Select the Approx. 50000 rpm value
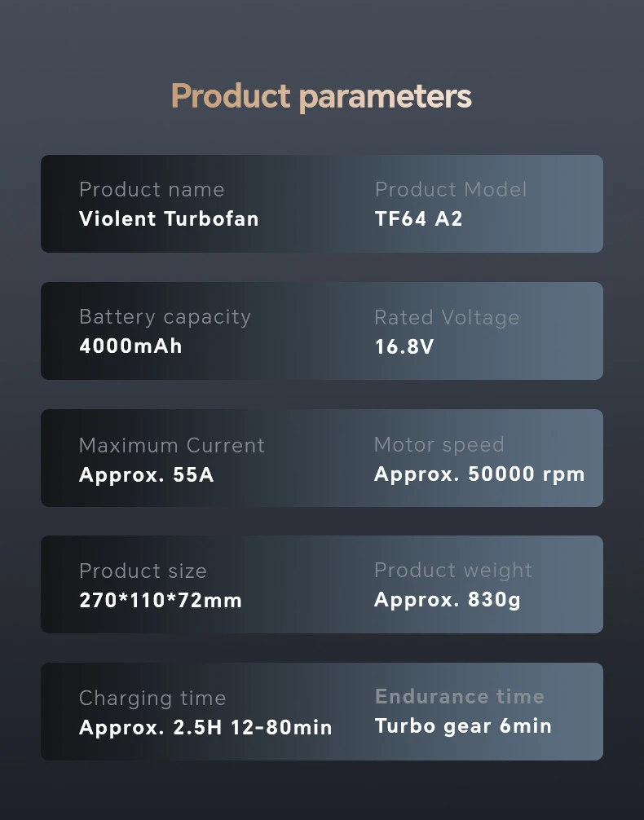The width and height of the screenshot is (644, 820). [479, 474]
